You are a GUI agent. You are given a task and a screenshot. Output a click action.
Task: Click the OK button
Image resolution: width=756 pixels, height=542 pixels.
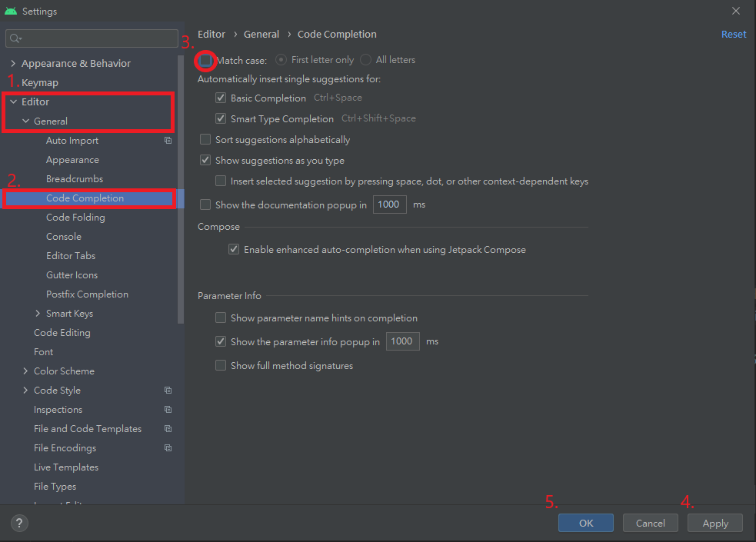tap(586, 524)
